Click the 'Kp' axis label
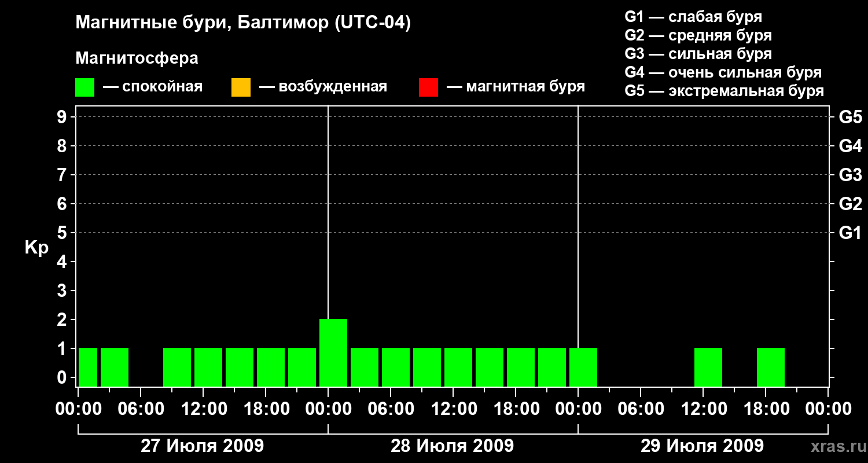The height and width of the screenshot is (463, 868). click(x=36, y=248)
